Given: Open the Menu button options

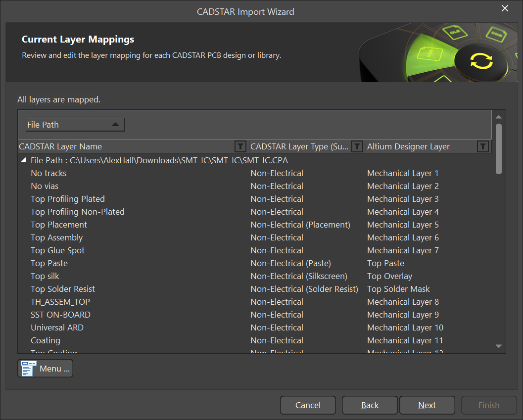Looking at the screenshot, I should 49,368.
